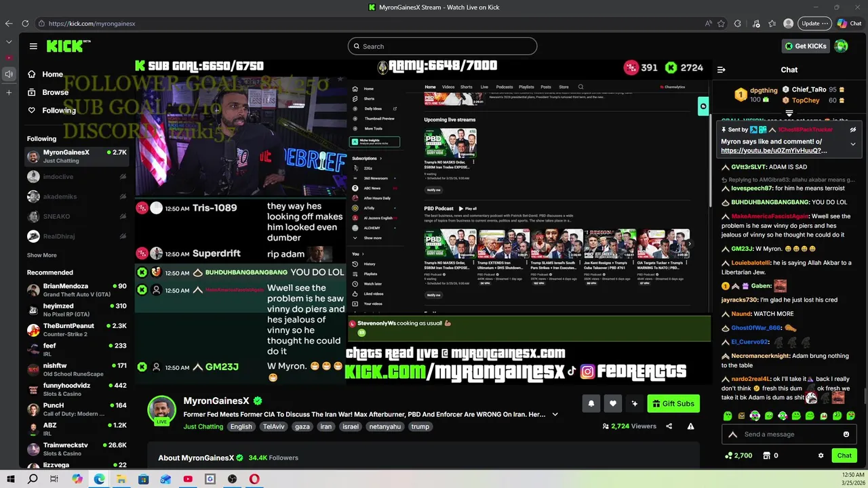
Task: Select the netanyahu tag
Action: click(x=384, y=426)
